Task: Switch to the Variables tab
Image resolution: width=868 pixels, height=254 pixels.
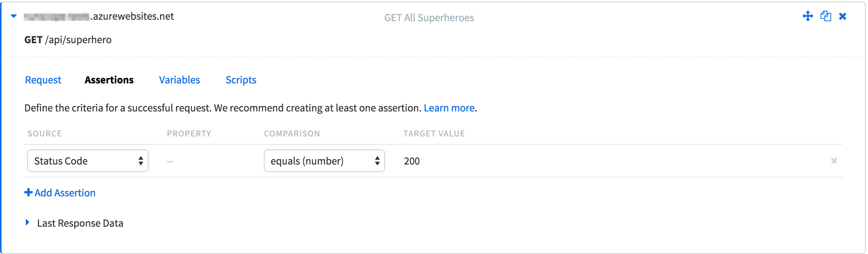Action: (x=179, y=80)
